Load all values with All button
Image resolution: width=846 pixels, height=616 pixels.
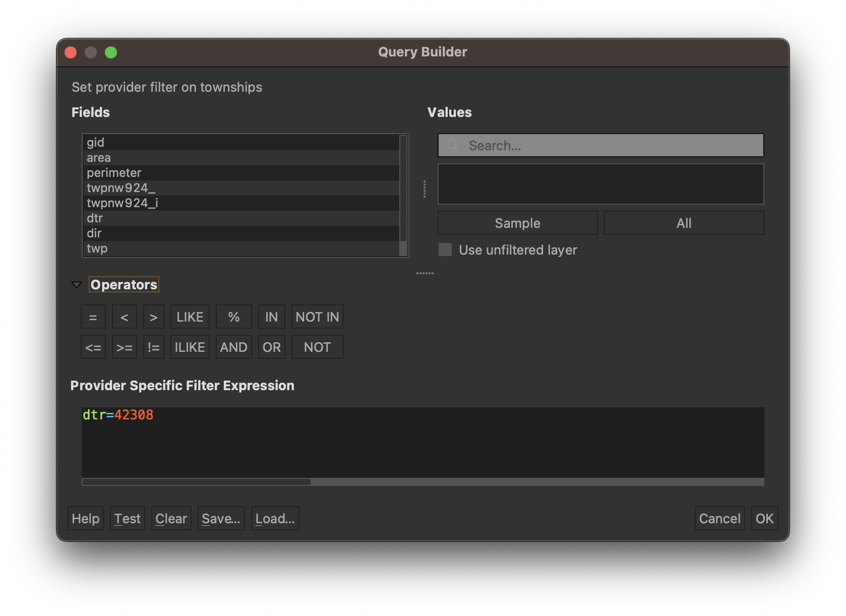point(684,223)
